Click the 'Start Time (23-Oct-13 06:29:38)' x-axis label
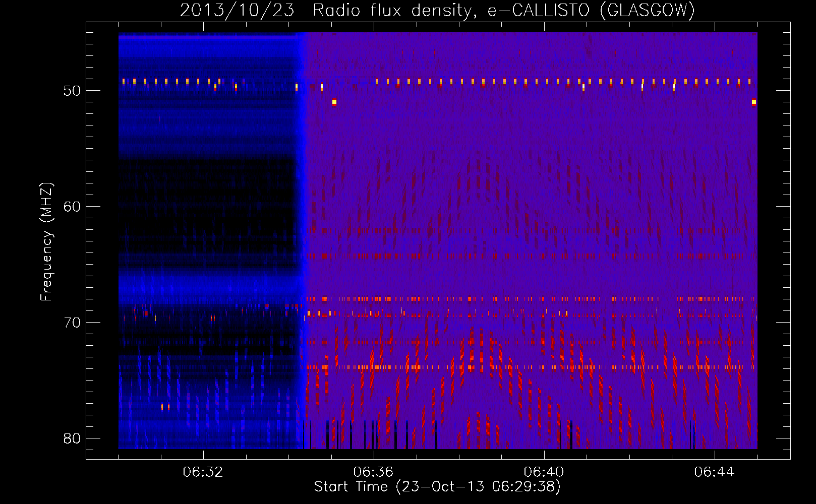The width and height of the screenshot is (816, 504). 437,487
